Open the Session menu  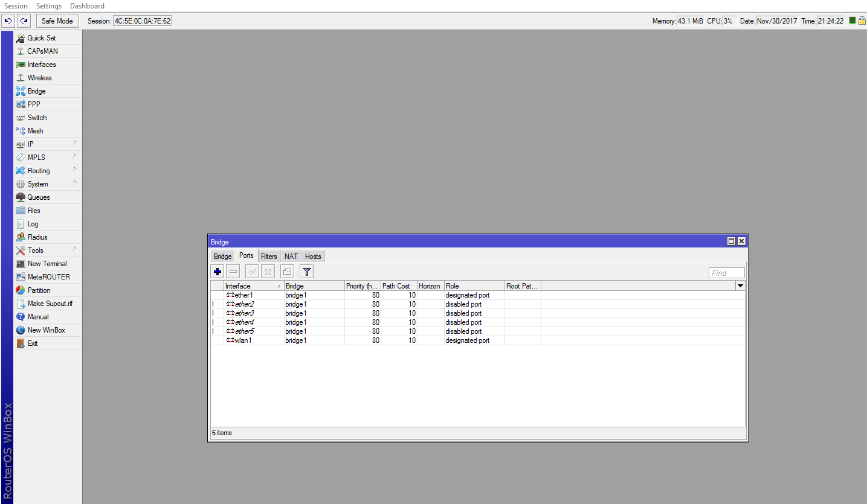(16, 6)
